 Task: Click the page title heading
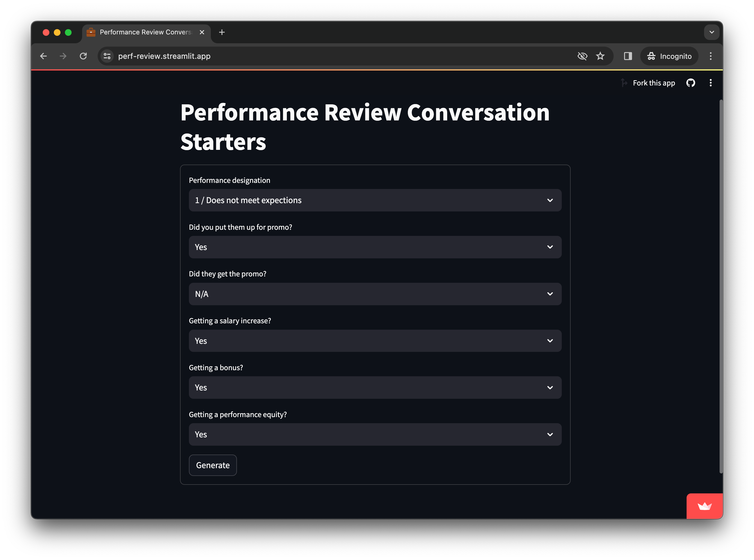[x=365, y=127]
